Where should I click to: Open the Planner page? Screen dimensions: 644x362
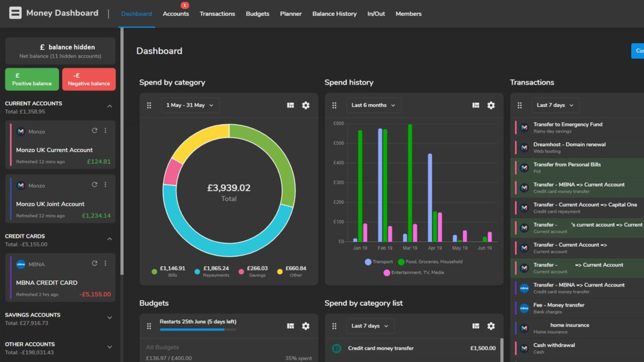[x=290, y=14]
